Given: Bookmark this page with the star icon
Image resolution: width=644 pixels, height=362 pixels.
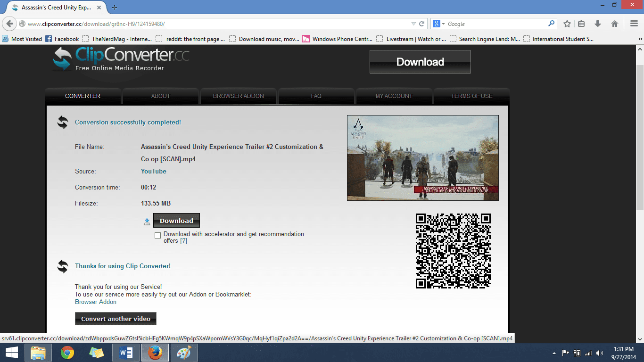Looking at the screenshot, I should (x=567, y=24).
